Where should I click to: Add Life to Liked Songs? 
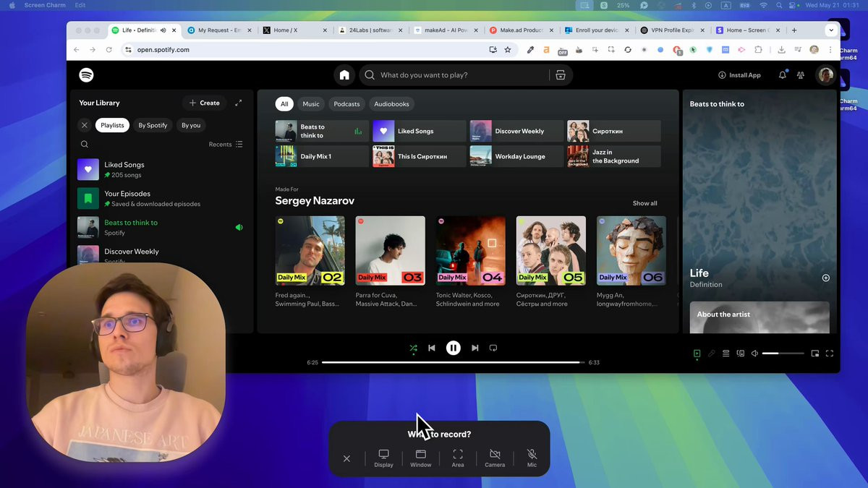coord(826,278)
